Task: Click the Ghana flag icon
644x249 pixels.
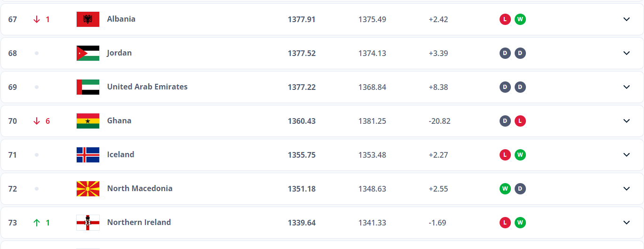Action: [x=88, y=121]
